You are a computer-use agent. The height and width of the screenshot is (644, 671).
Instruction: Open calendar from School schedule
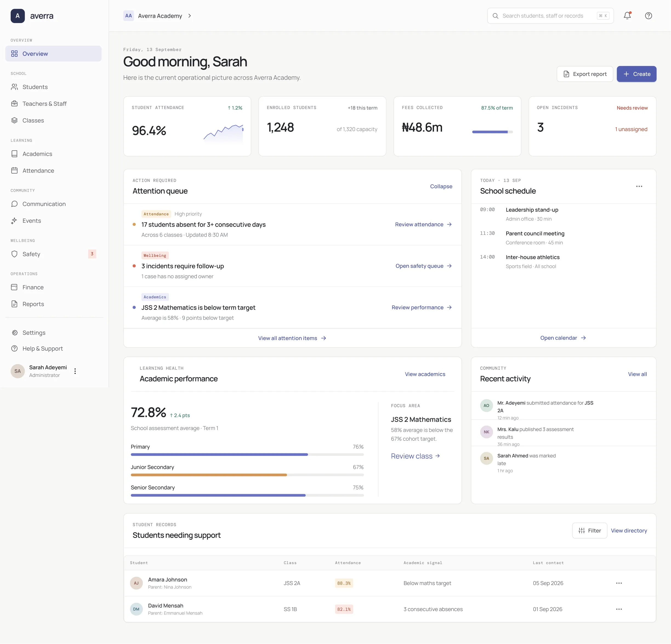pyautogui.click(x=563, y=338)
